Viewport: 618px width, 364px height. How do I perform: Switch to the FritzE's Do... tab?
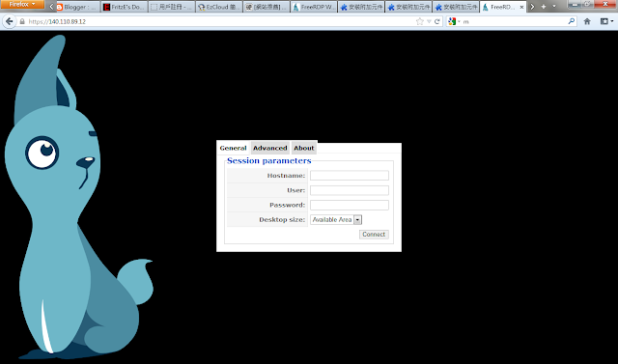[125, 7]
